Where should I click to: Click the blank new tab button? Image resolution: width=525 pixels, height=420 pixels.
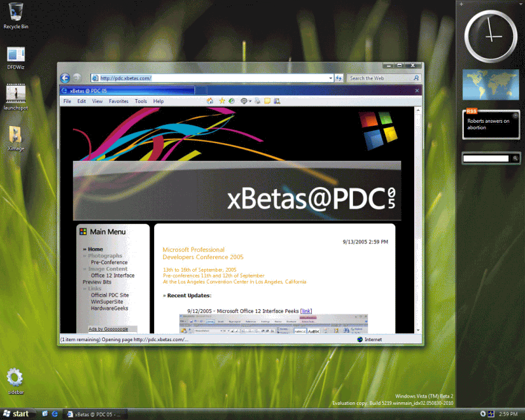tap(201, 91)
